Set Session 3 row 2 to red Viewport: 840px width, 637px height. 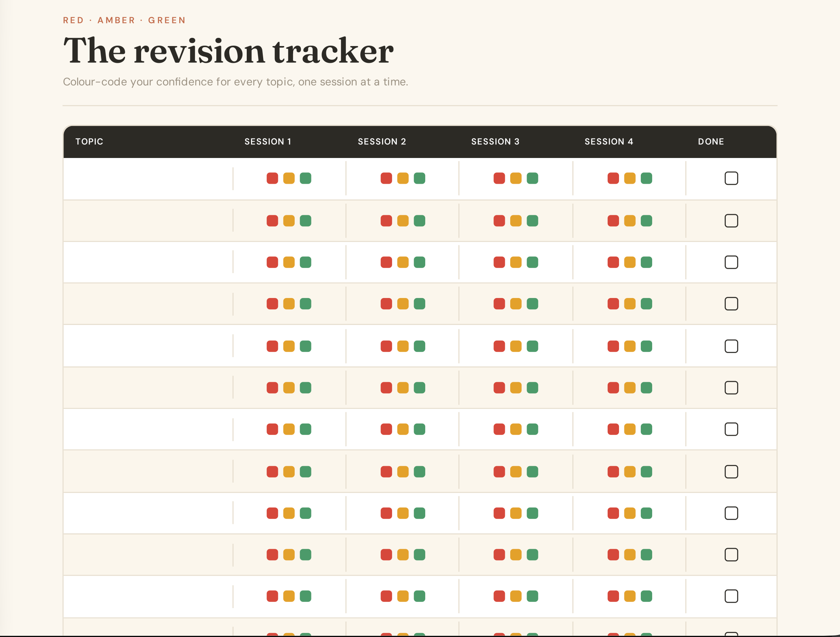(499, 221)
